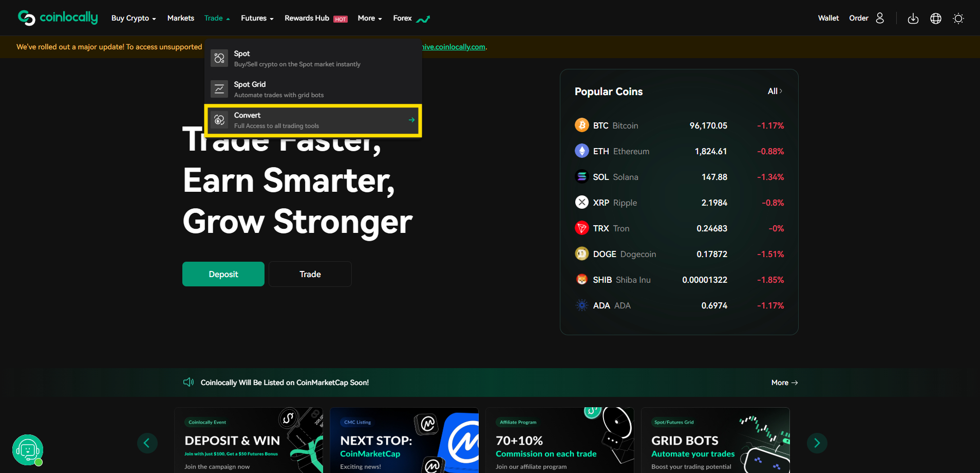Open the support chat bot icon
Viewport: 980px width, 473px height.
(x=28, y=450)
